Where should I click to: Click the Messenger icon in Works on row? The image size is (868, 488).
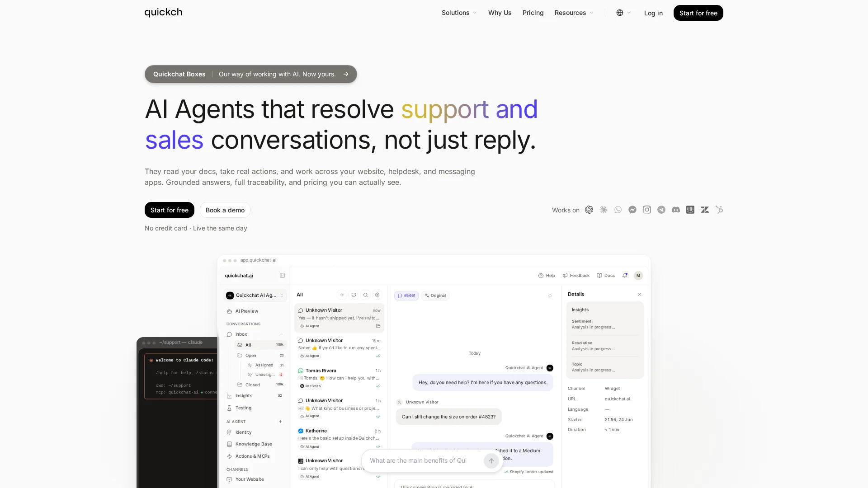[632, 210]
